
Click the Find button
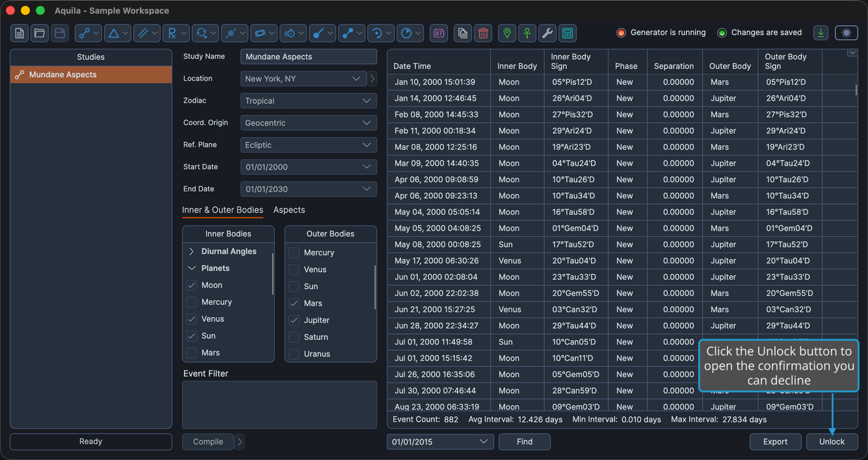(525, 442)
